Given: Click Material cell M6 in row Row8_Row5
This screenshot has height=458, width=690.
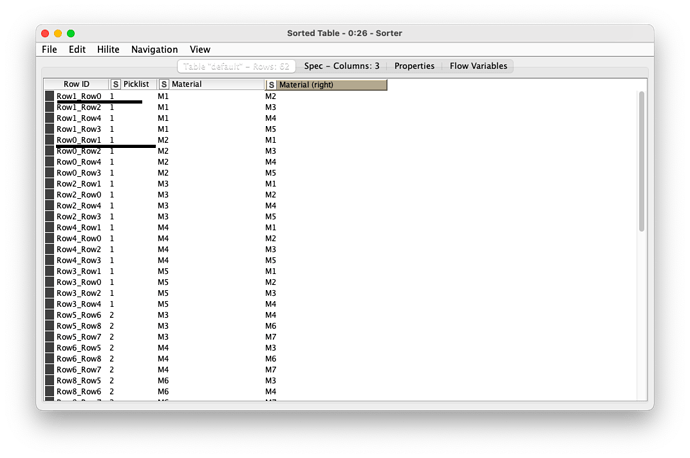Looking at the screenshot, I should click(x=163, y=380).
